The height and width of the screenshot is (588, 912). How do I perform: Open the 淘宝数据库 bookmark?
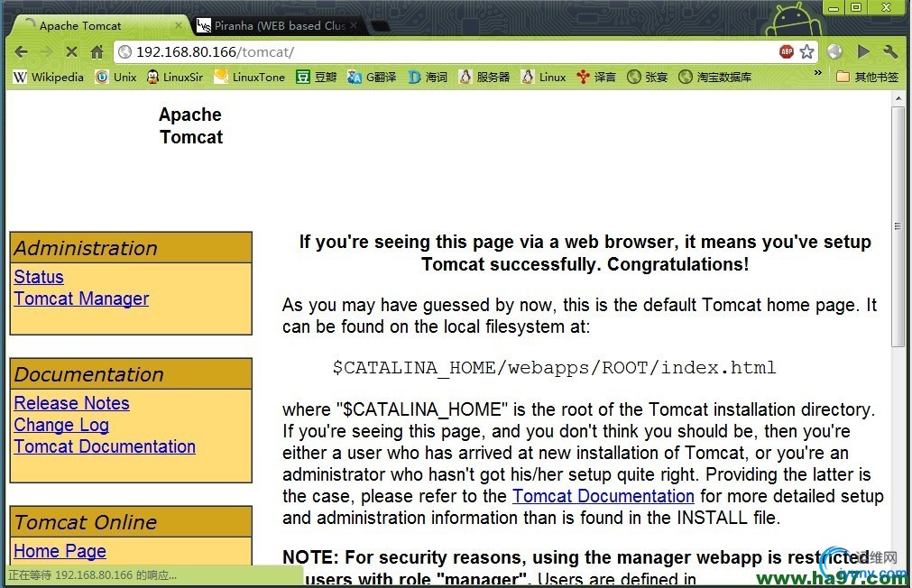click(714, 77)
